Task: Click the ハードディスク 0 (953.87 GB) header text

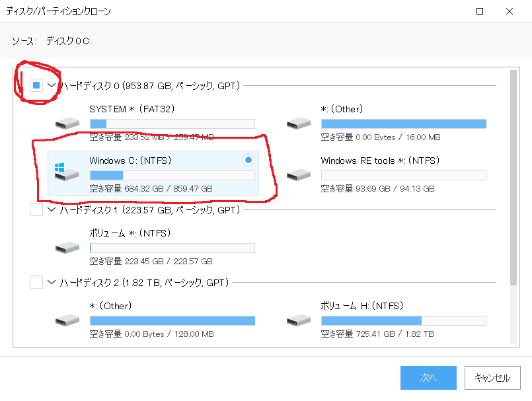Action: click(x=150, y=85)
